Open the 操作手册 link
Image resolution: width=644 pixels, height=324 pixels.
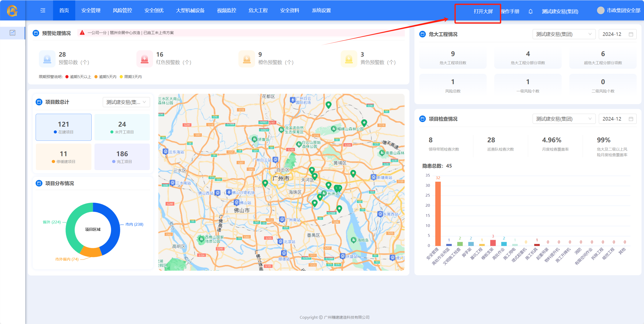[x=510, y=11]
